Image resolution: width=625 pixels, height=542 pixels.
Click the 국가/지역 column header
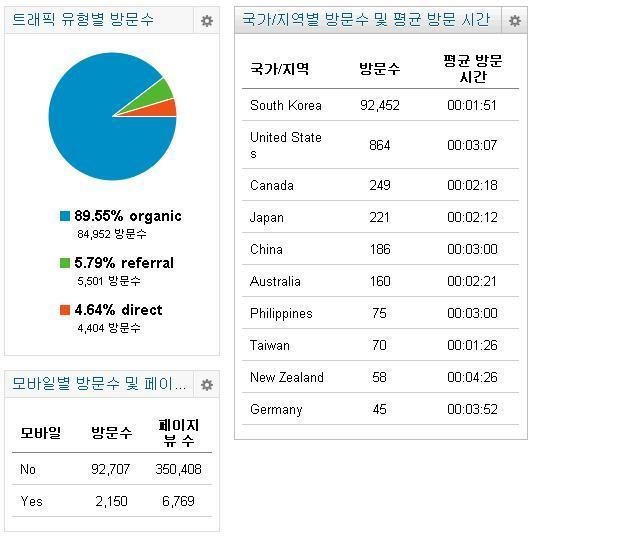[x=279, y=69]
